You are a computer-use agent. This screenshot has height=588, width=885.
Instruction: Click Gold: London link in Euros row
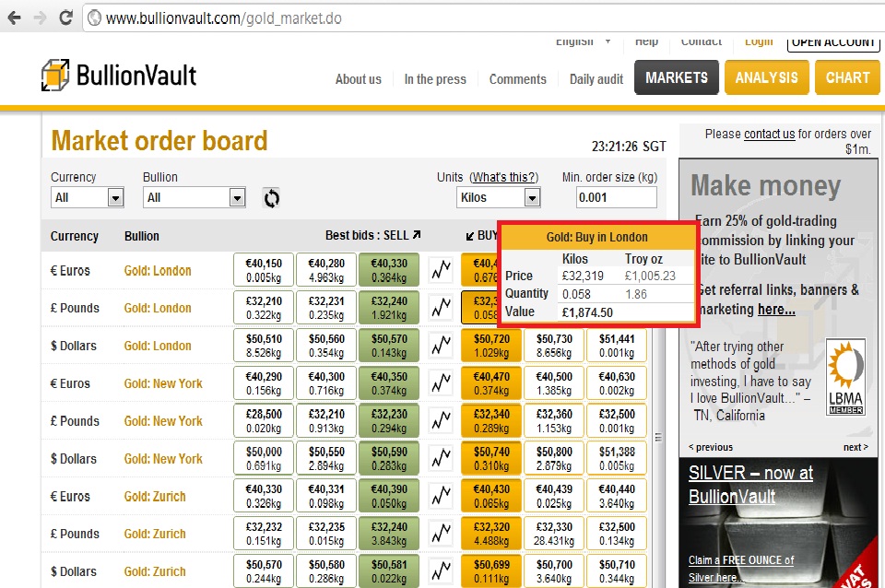158,271
